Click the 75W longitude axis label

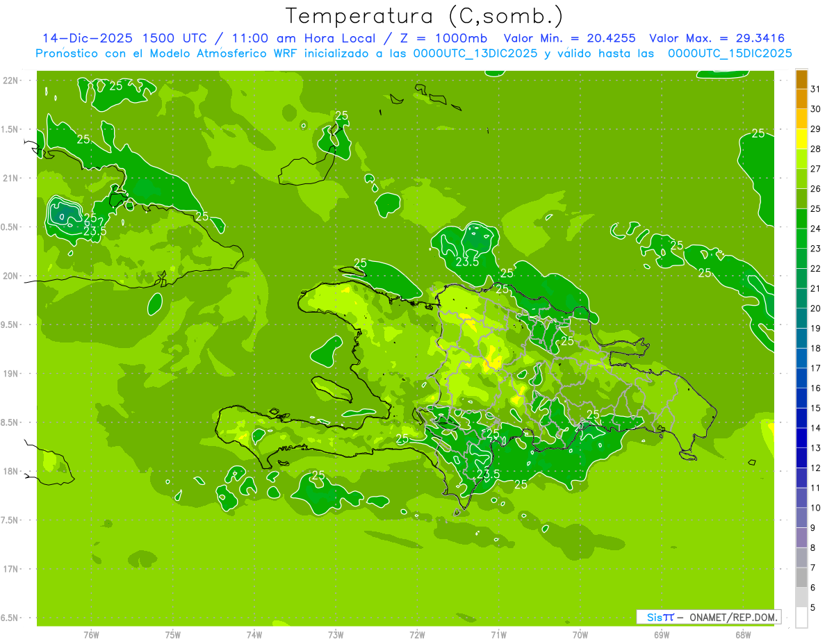coord(173,634)
